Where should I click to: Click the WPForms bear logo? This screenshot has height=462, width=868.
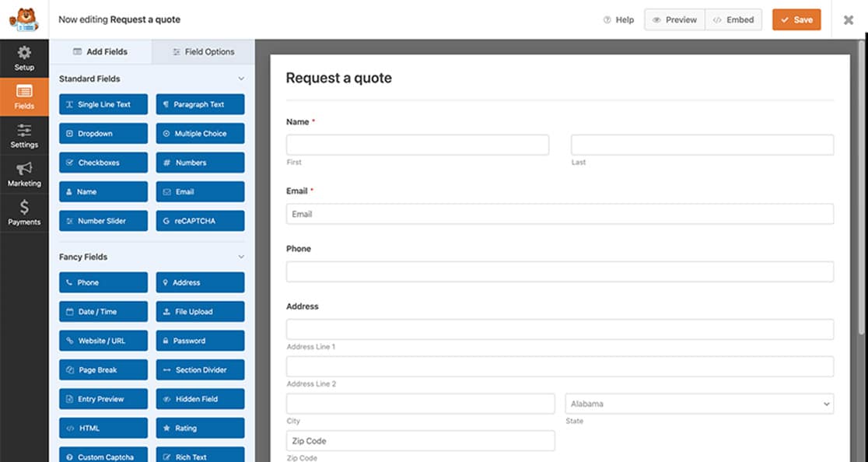click(x=24, y=19)
